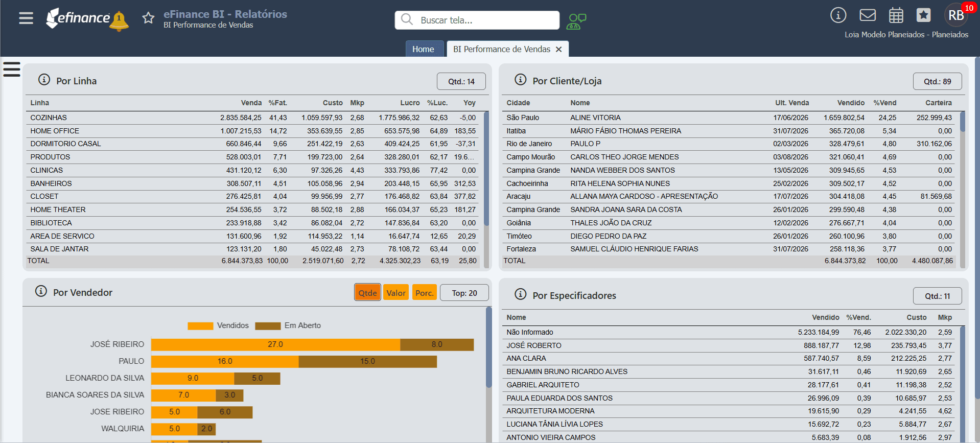
Task: Toggle the dashboard side menu hamburger
Action: tap(11, 69)
